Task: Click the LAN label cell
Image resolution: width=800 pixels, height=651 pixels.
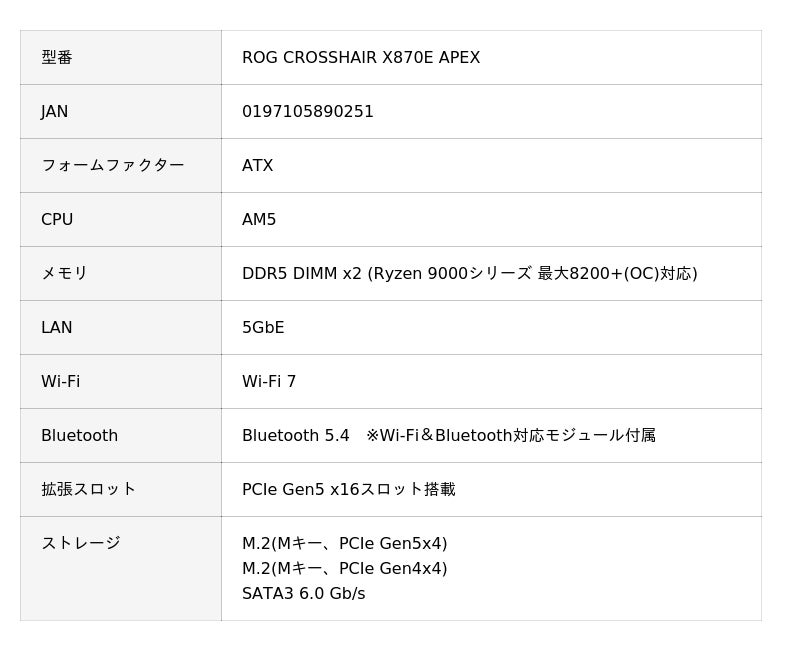Action: pos(57,328)
